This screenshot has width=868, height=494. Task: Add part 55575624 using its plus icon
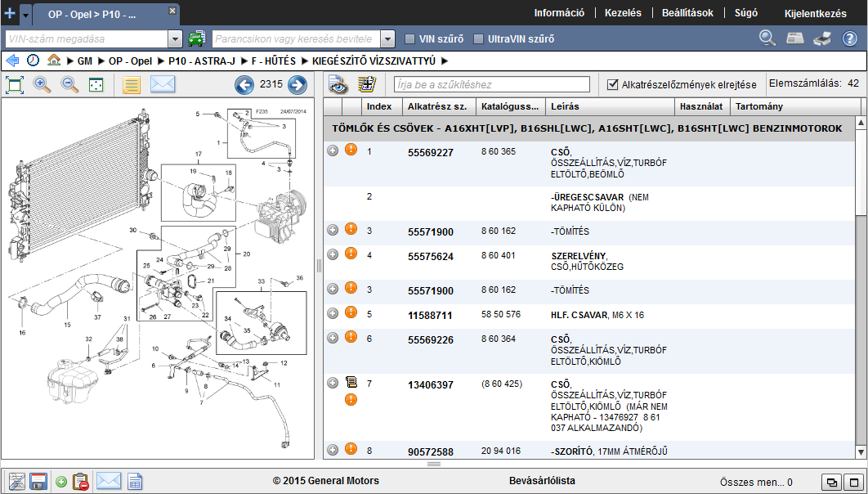(x=332, y=254)
